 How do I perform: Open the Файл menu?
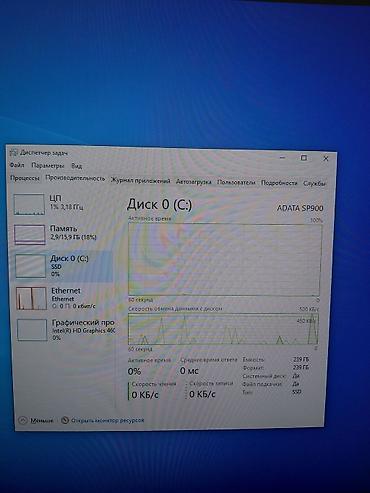coord(17,165)
